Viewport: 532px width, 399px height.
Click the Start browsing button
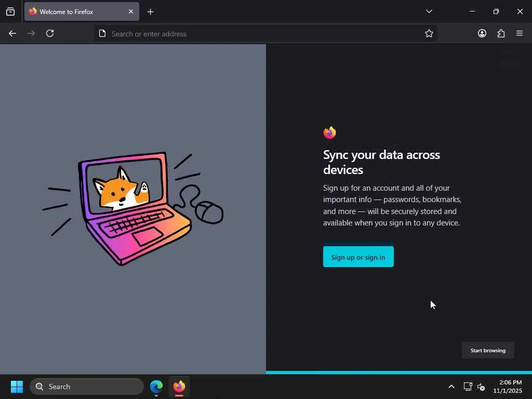pyautogui.click(x=488, y=351)
